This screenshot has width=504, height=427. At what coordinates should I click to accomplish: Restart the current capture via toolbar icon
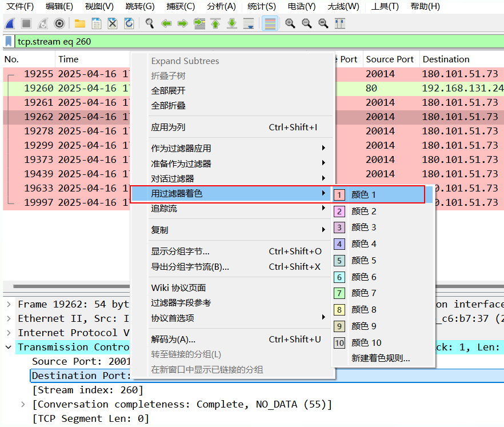point(43,23)
